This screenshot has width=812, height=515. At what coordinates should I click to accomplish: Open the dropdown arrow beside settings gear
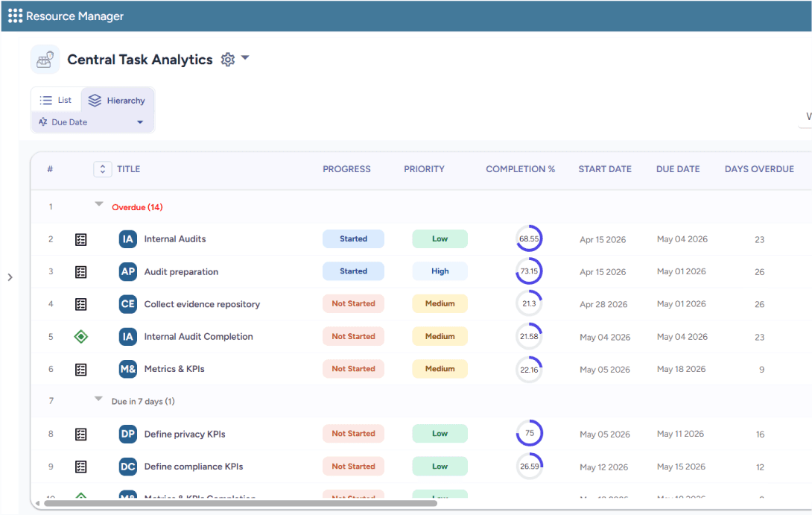coord(246,58)
